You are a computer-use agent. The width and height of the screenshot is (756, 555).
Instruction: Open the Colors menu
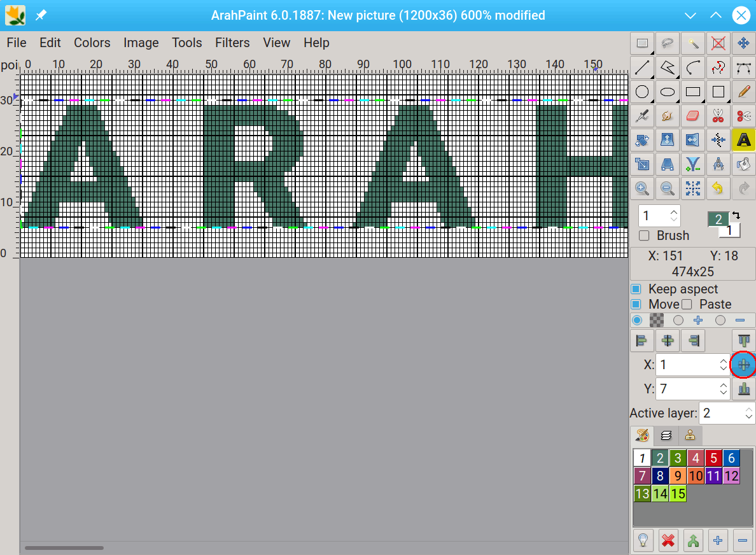click(92, 43)
